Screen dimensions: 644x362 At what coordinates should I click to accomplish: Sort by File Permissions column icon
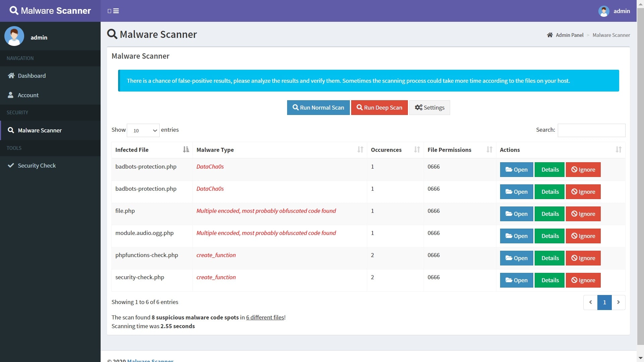point(489,150)
